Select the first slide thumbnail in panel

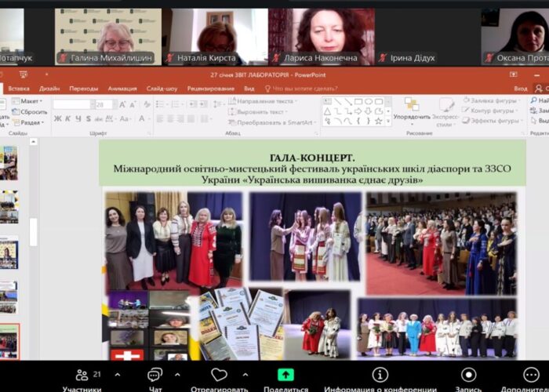9,162
